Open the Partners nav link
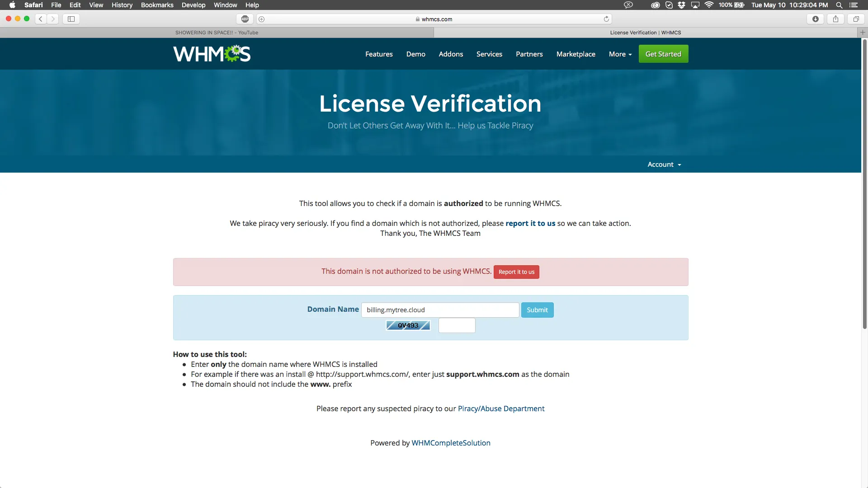This screenshot has height=488, width=868. click(529, 54)
